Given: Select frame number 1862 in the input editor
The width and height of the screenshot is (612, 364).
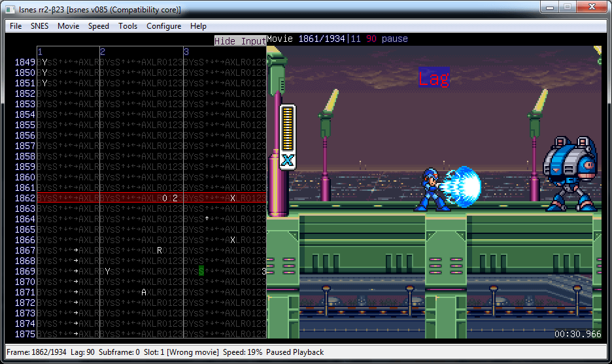Looking at the screenshot, I should click(25, 198).
